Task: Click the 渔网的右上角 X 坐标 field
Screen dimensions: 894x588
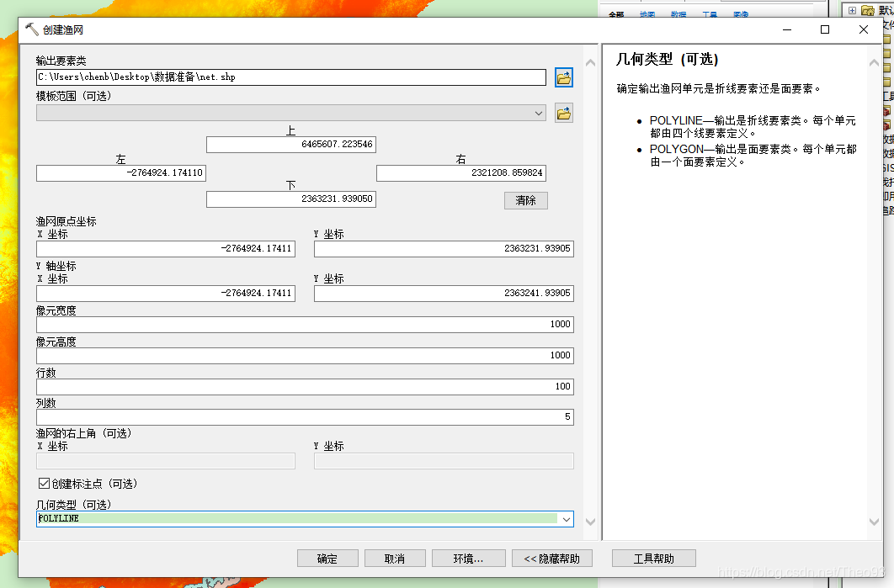Action: click(165, 461)
